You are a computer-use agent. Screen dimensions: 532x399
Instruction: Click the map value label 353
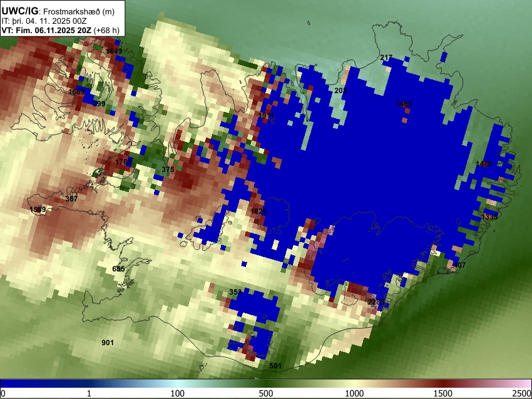pos(235,292)
